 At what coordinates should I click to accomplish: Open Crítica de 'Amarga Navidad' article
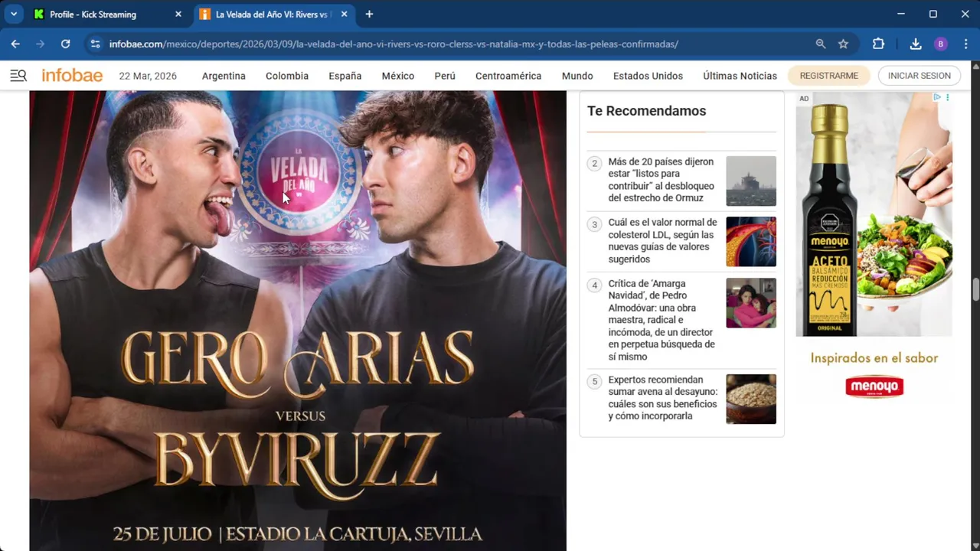662,320
